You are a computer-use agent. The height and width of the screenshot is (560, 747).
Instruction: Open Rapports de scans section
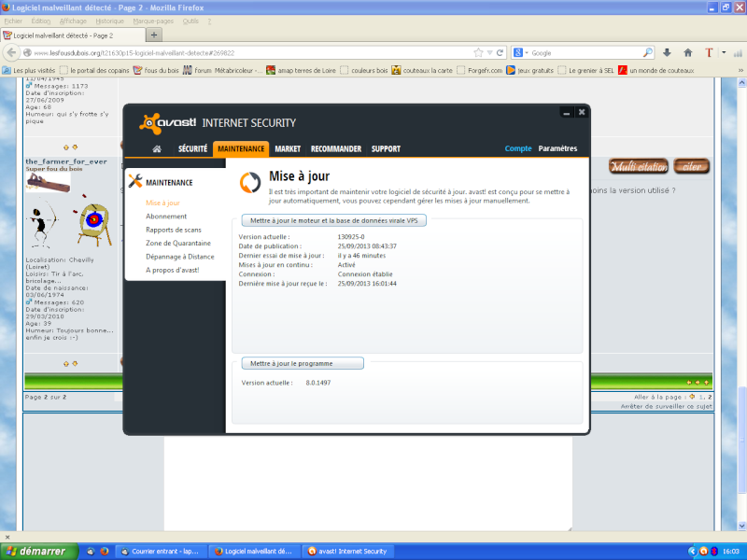click(174, 230)
